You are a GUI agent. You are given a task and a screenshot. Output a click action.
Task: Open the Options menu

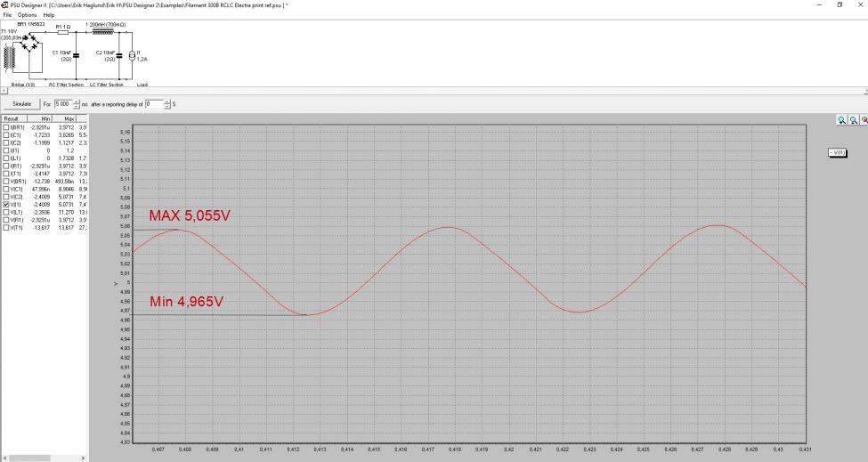(27, 15)
